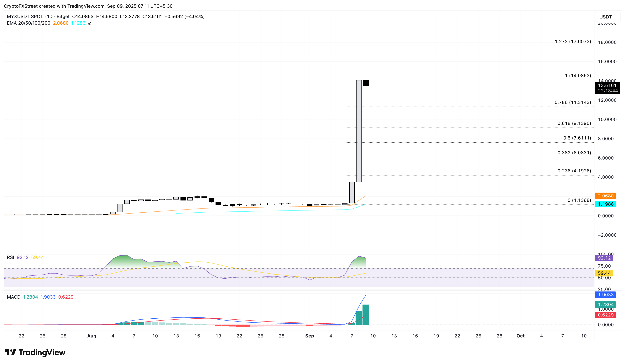Click the TradingView wordmark link
Image resolution: width=626 pixels, height=364 pixels.
click(x=42, y=352)
